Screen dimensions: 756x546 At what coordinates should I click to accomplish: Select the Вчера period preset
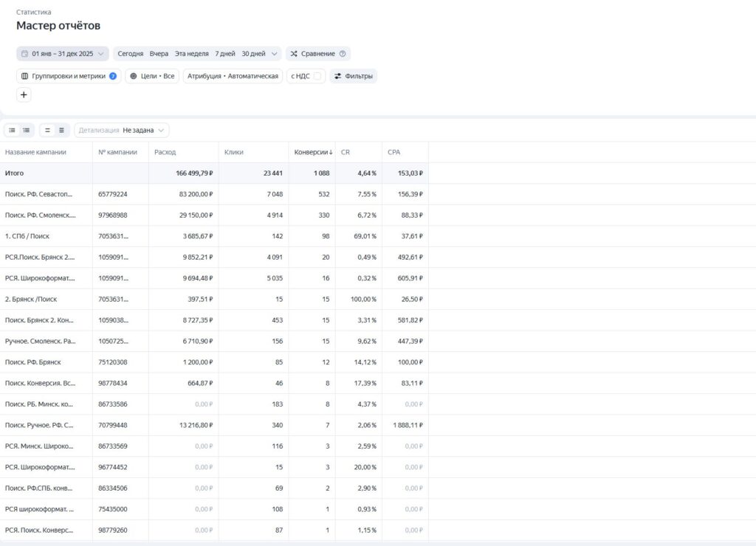click(x=159, y=54)
